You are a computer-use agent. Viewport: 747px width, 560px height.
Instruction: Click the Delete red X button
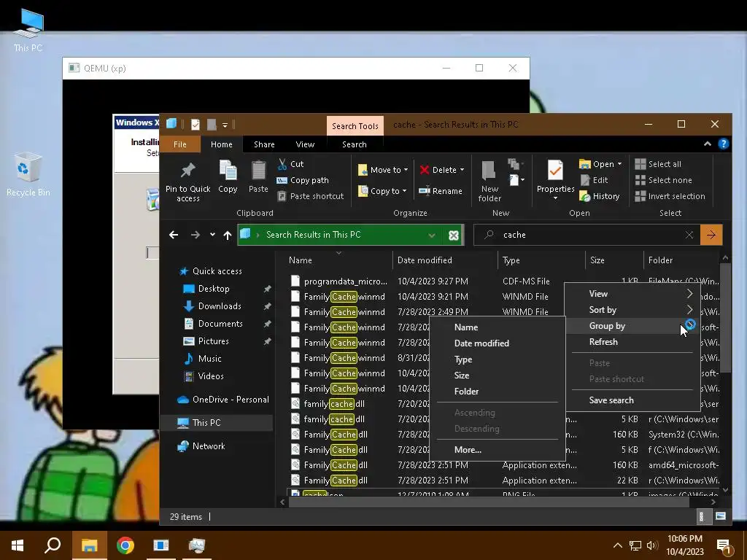(x=438, y=170)
